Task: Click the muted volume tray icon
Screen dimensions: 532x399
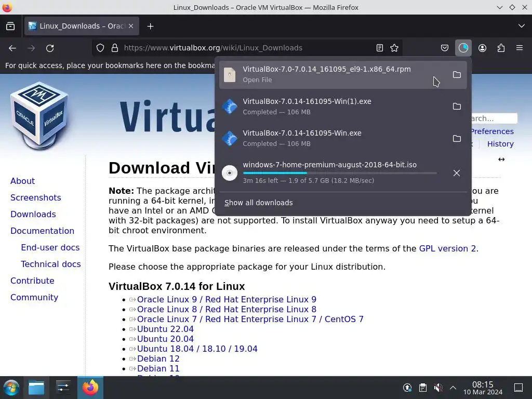Action: 438,388
